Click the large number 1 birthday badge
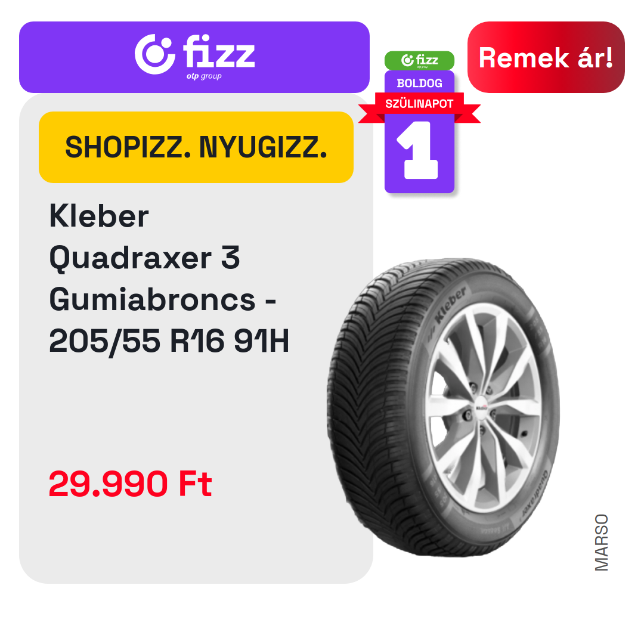 419,150
